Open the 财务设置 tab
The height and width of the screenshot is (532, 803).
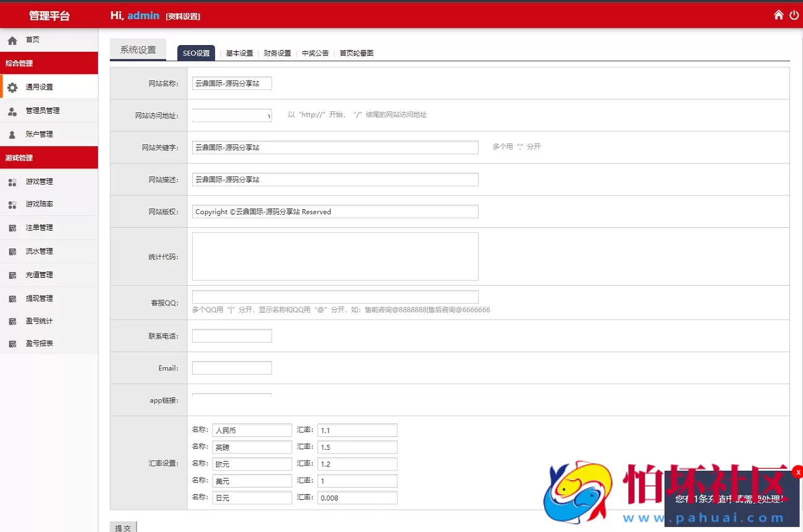click(x=277, y=54)
